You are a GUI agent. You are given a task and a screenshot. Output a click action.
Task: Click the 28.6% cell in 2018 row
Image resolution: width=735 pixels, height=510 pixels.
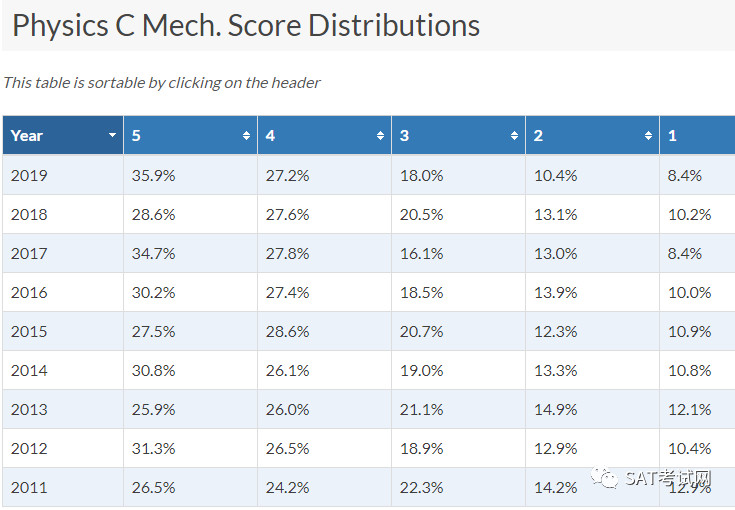coord(190,215)
